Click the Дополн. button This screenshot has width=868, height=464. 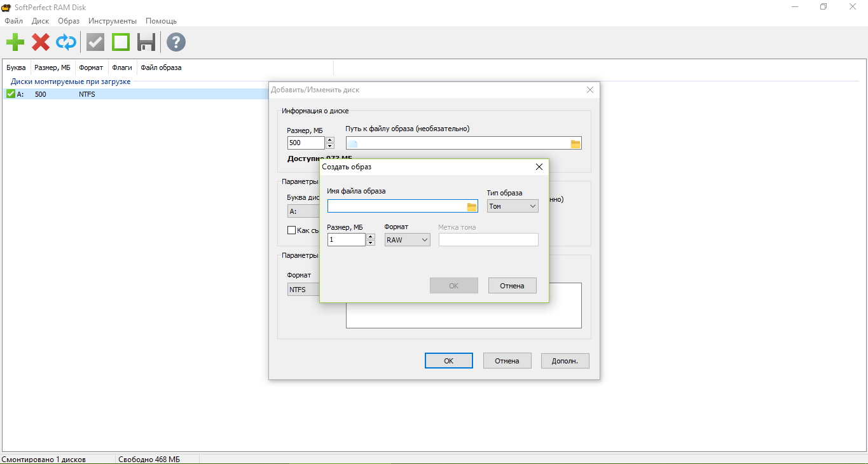point(565,361)
